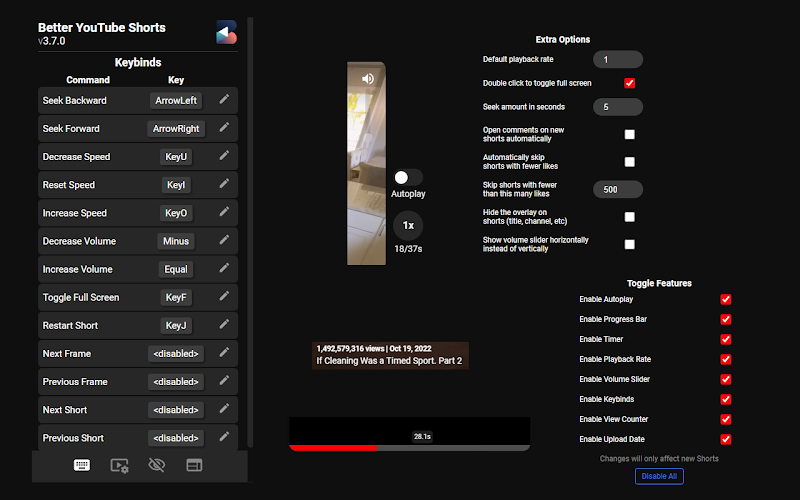Click the shorts video preview thumbnail

tap(366, 163)
